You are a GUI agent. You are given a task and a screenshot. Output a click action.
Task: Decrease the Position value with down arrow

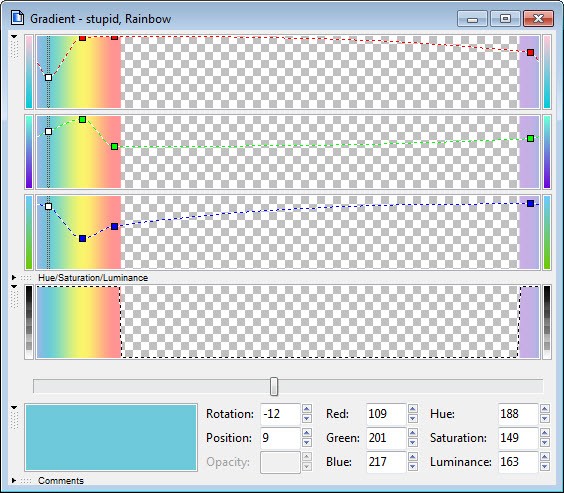coord(306,443)
